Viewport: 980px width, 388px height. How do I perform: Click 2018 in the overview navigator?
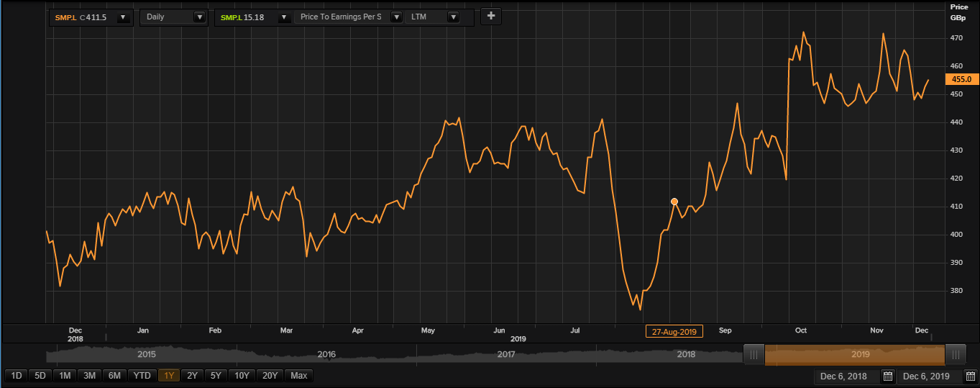pos(686,354)
